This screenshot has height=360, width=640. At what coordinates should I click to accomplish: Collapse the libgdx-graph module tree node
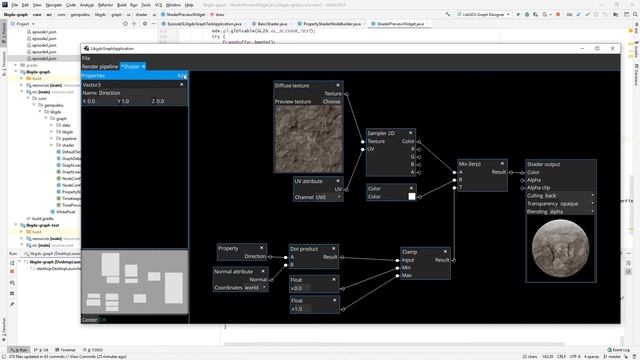16,72
